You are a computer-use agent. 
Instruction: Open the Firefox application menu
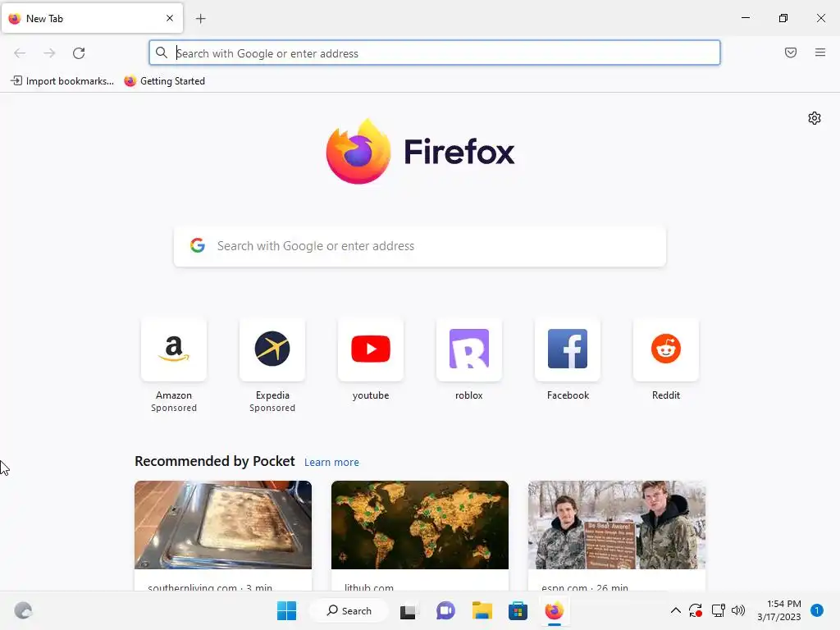click(820, 52)
